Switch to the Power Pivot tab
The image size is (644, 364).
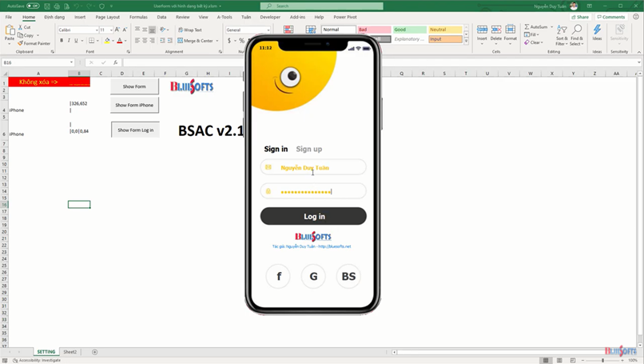(345, 18)
